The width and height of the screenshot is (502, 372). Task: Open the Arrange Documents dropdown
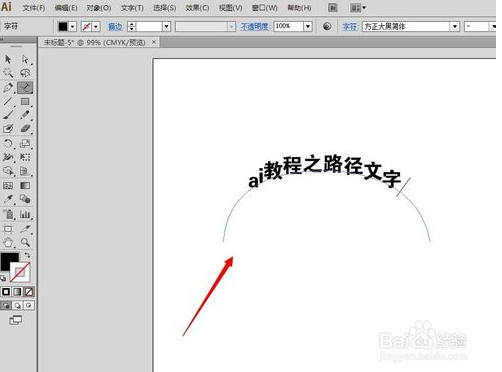tap(358, 7)
